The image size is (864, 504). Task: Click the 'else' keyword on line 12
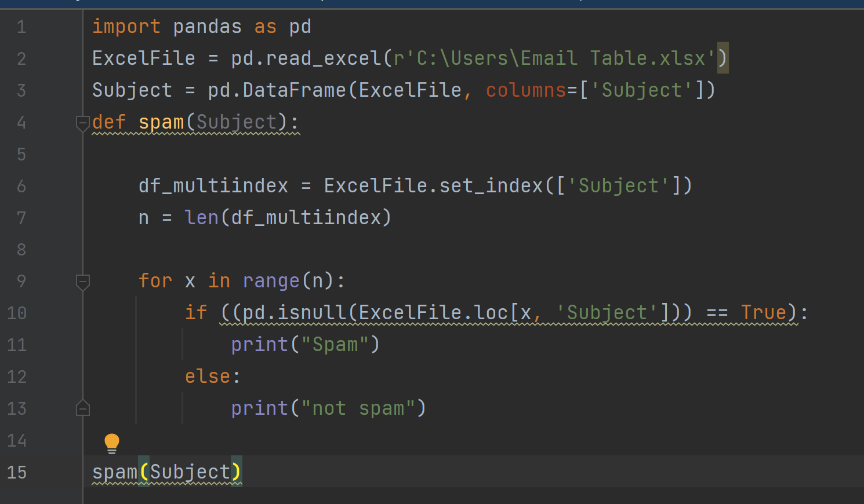(208, 377)
